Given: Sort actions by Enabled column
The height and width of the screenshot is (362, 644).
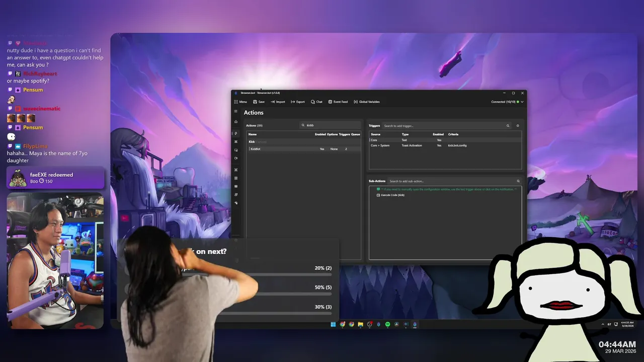Looking at the screenshot, I should point(320,134).
